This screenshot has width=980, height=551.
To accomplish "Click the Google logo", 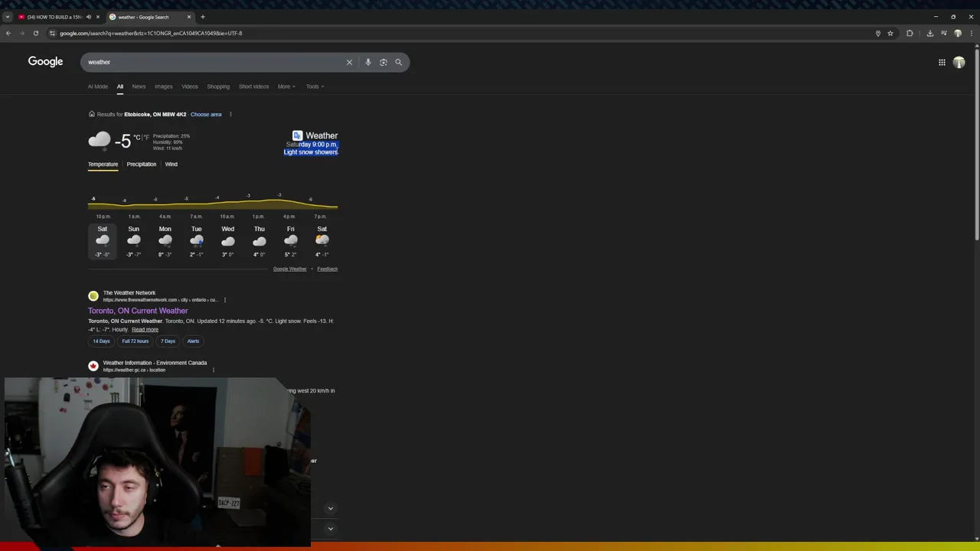I will (x=45, y=61).
